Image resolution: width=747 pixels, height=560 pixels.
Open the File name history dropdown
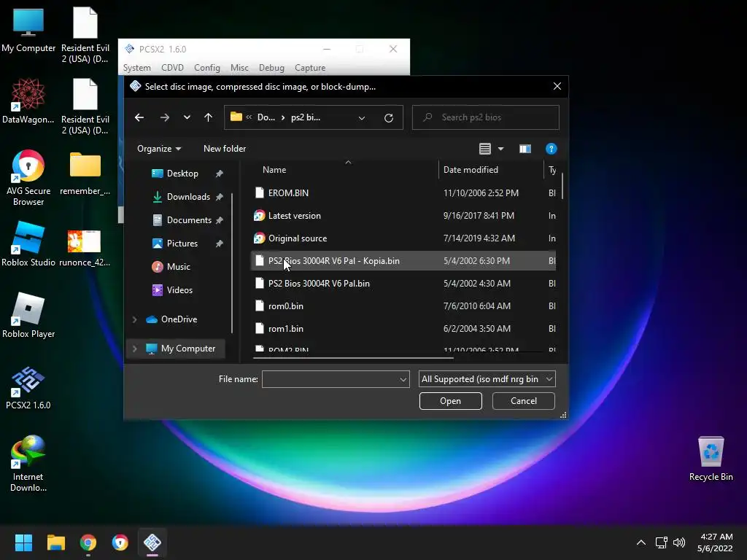click(x=403, y=379)
